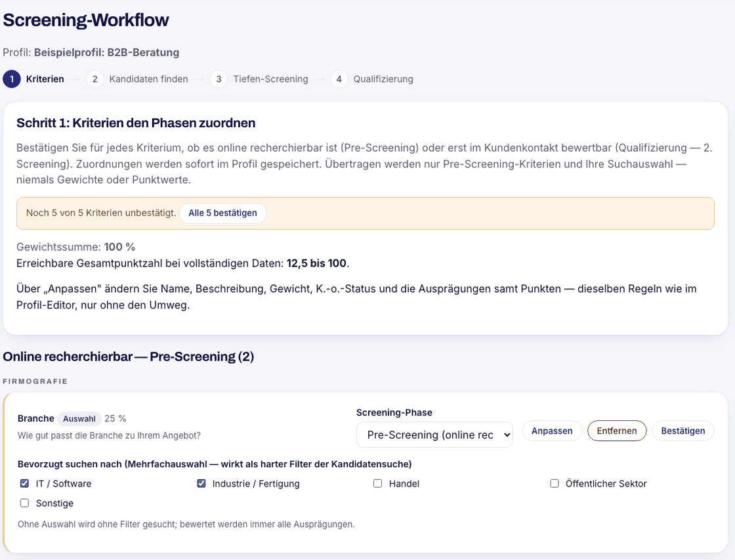Open the Screening-Phase dropdown for Branche
This screenshot has width=735, height=560.
(434, 435)
